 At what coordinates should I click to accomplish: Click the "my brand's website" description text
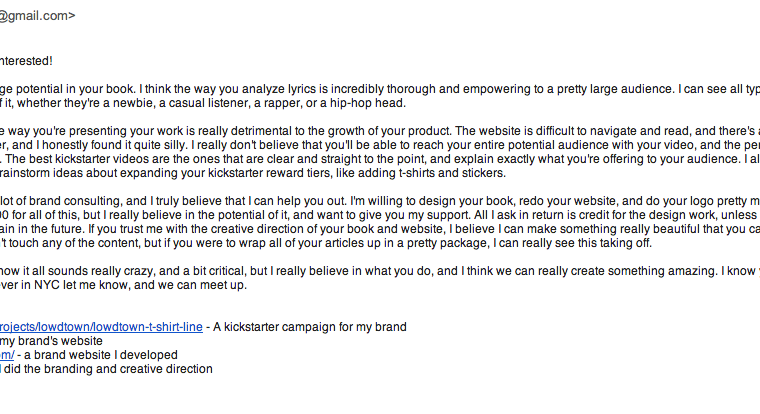[x=51, y=341]
